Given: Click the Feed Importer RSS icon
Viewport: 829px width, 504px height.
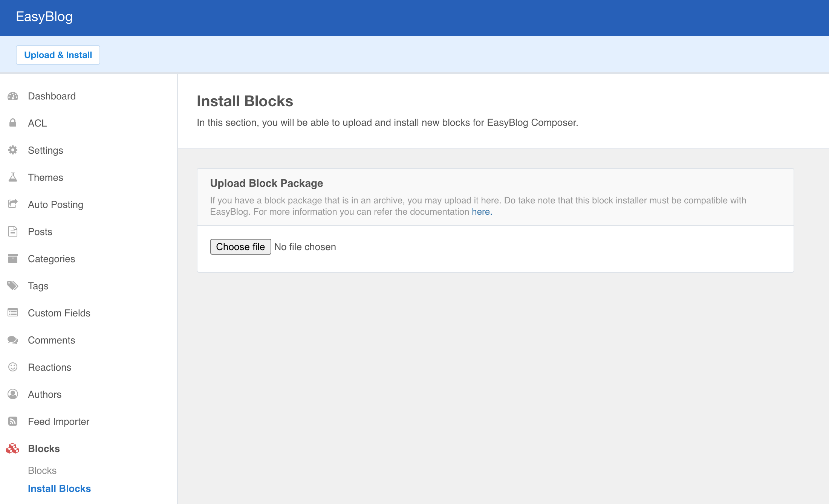Looking at the screenshot, I should click(13, 421).
